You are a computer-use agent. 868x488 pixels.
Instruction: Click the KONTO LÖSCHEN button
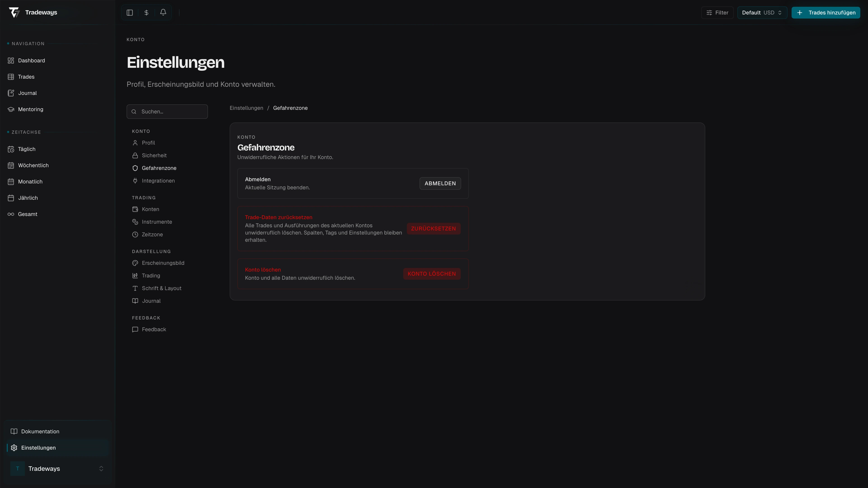pos(432,274)
